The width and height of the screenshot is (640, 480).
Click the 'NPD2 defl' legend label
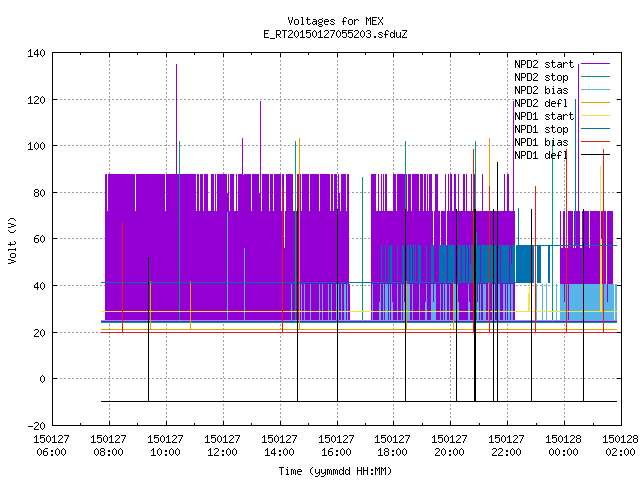pyautogui.click(x=541, y=103)
